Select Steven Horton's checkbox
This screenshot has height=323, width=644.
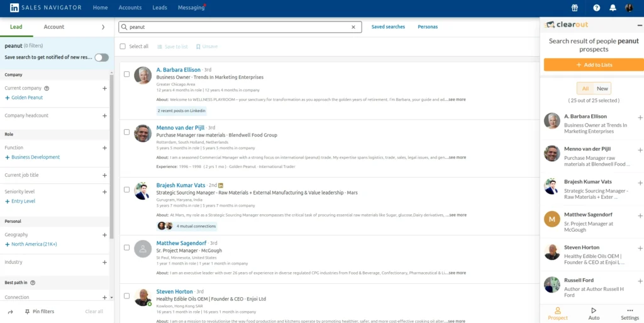coord(126,296)
